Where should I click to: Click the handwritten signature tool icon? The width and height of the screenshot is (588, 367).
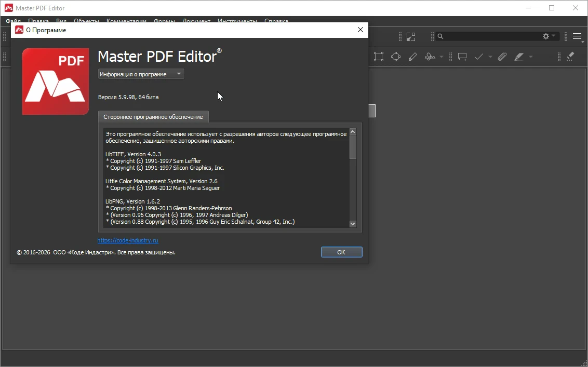tap(430, 57)
